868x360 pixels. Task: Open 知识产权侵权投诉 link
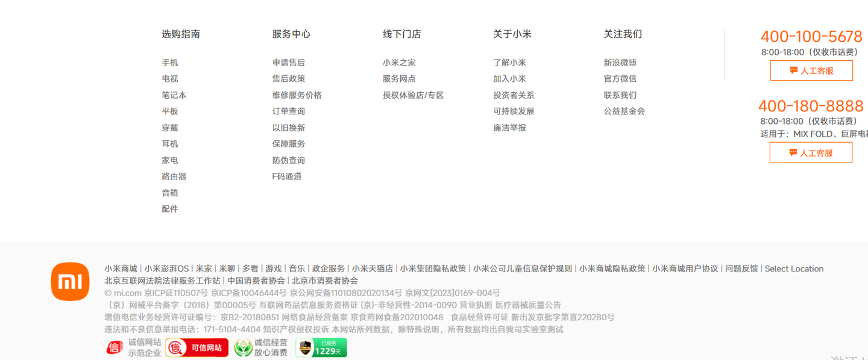(x=296, y=329)
